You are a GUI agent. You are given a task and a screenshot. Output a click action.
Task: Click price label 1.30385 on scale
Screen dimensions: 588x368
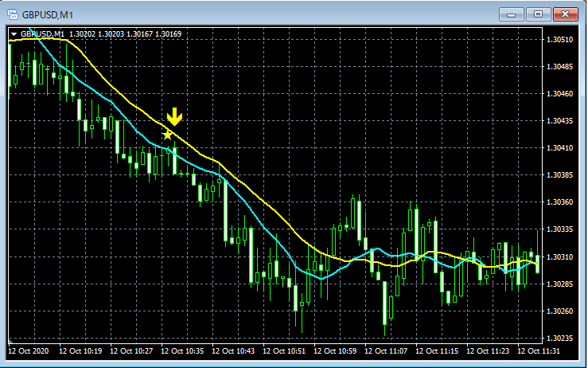(560, 175)
